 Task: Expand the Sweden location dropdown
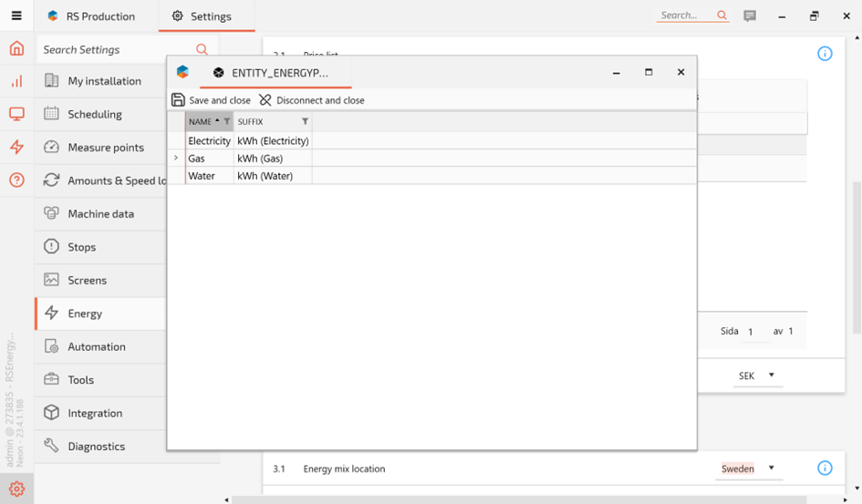pos(771,468)
